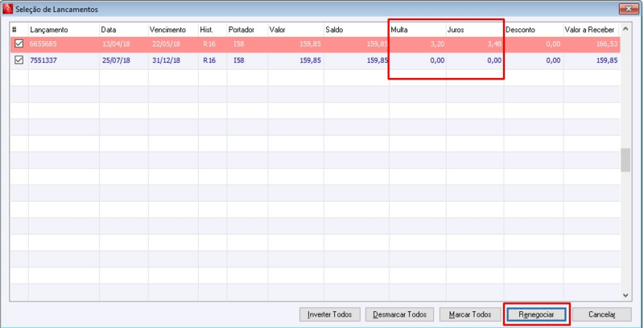Click the Valor column header

point(295,30)
